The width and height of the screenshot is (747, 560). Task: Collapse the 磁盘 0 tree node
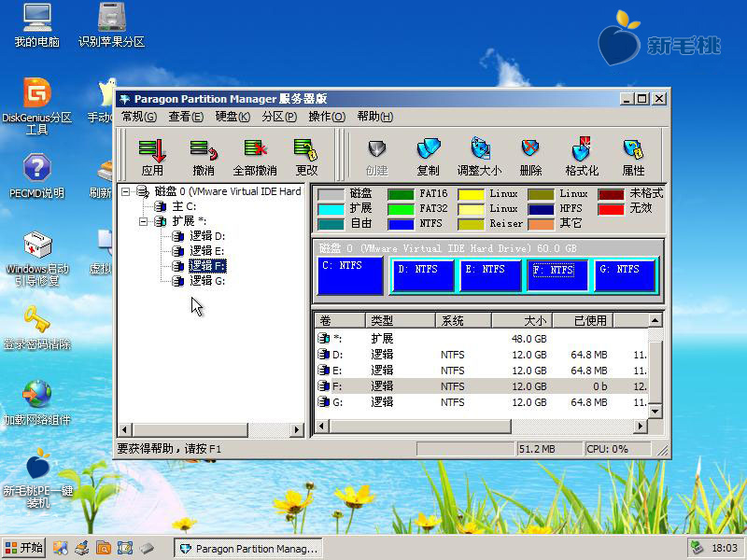click(x=125, y=191)
